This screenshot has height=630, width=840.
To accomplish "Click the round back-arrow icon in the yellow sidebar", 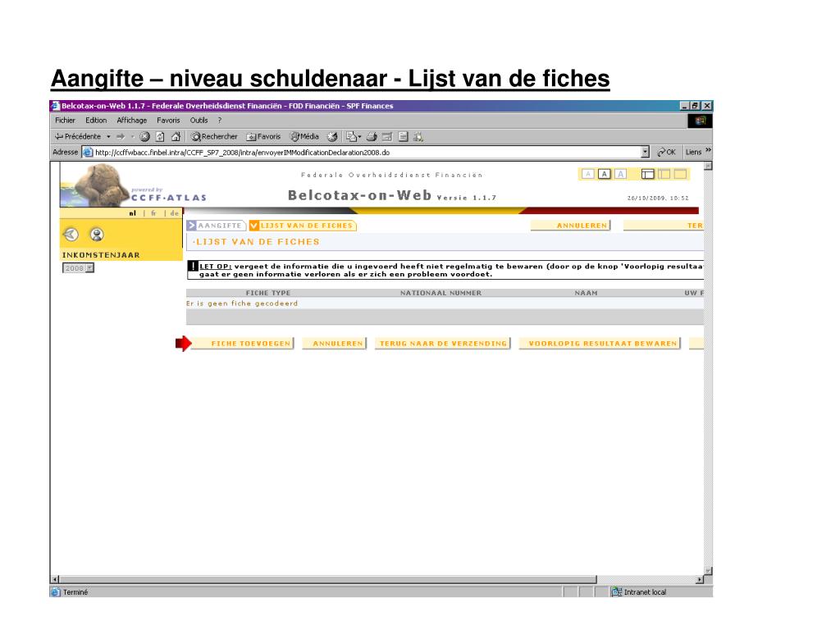I will click(71, 234).
